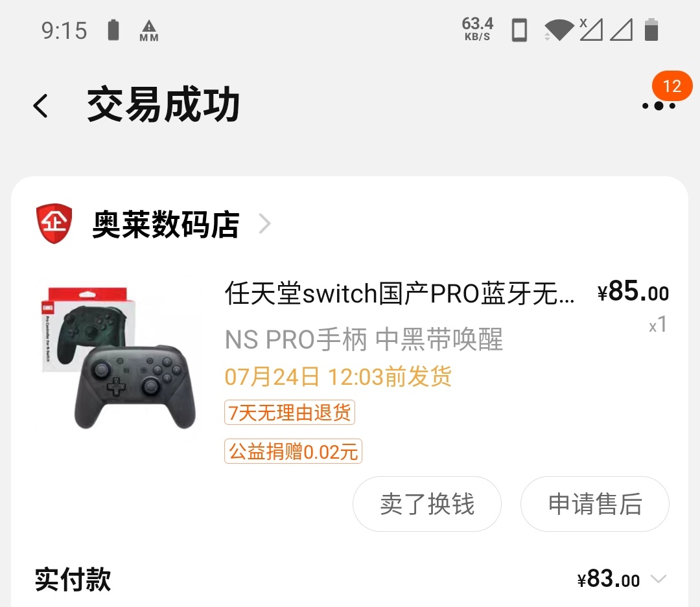This screenshot has height=607, width=700.
Task: Tap the phone vibrate status icon
Action: pyautogui.click(x=519, y=30)
